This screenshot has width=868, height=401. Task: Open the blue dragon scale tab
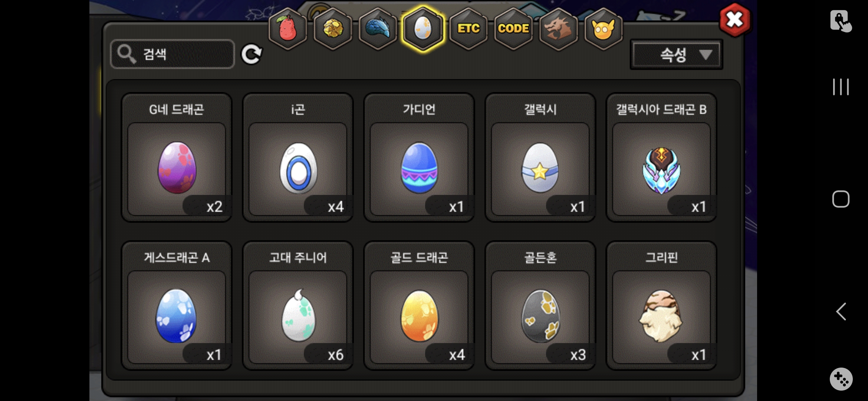378,29
